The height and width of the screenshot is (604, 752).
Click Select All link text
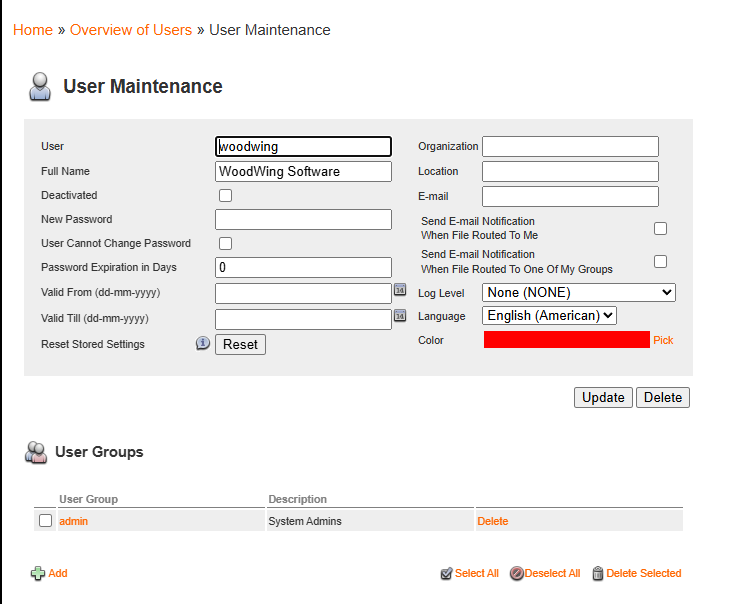(477, 573)
